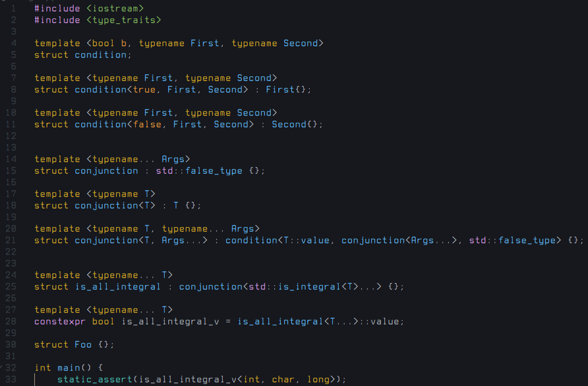588x386 pixels.
Task: Click 'is_all_integral' struct name on line 25
Action: [x=118, y=286]
